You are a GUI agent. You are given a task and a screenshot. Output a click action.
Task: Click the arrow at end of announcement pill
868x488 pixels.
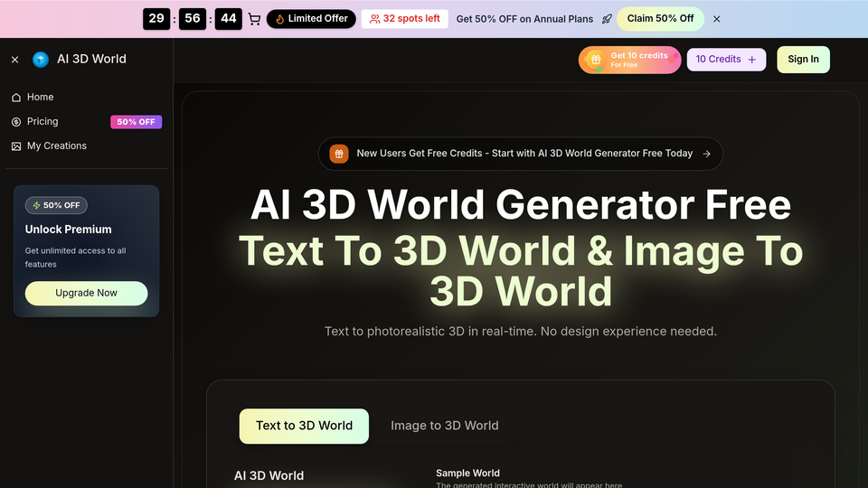click(x=706, y=154)
